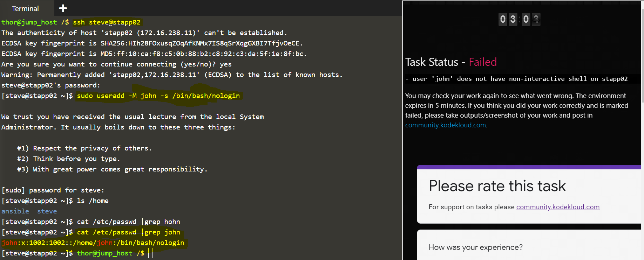
Task: Click the highlighted sudo useradd command line
Action: pos(158,96)
